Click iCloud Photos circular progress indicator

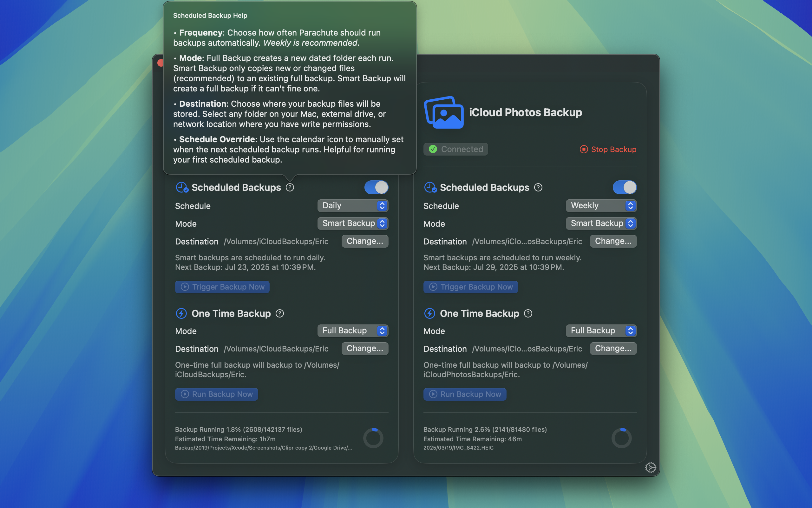(621, 438)
